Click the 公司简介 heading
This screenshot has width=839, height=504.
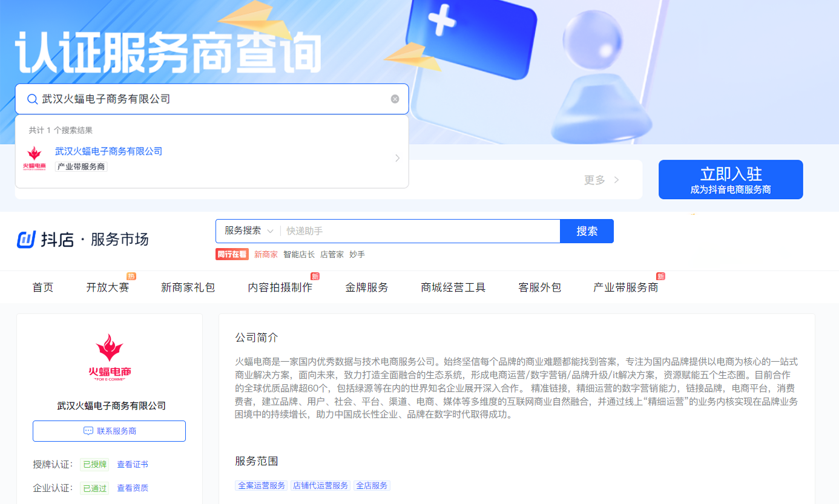257,338
